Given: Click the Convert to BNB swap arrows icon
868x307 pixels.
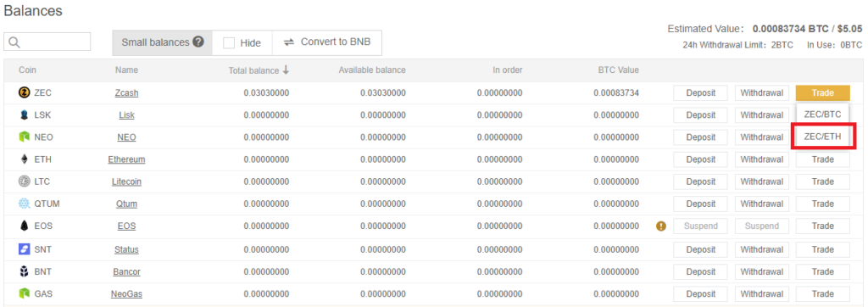Looking at the screenshot, I should 289,42.
